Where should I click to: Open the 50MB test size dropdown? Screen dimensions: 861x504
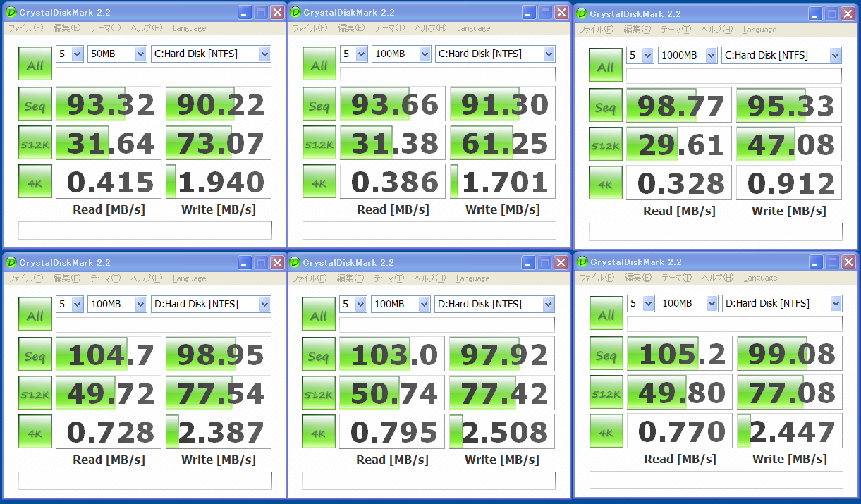tap(117, 54)
